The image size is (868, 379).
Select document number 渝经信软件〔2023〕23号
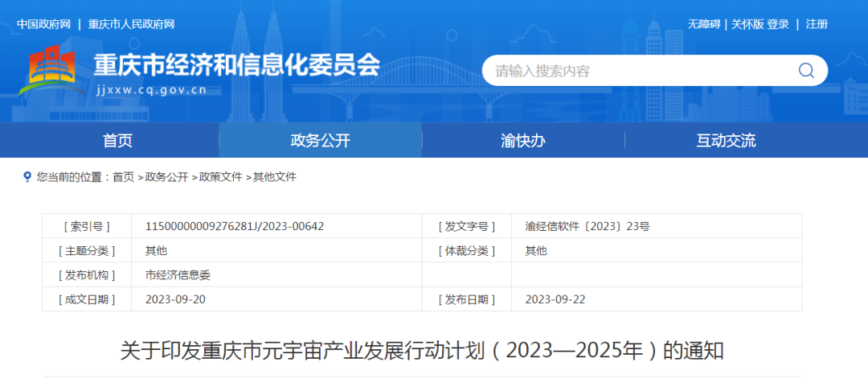[588, 226]
